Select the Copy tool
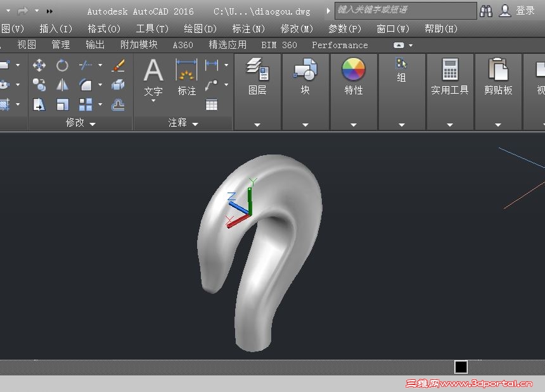Image resolution: width=545 pixels, height=392 pixels. [x=39, y=85]
